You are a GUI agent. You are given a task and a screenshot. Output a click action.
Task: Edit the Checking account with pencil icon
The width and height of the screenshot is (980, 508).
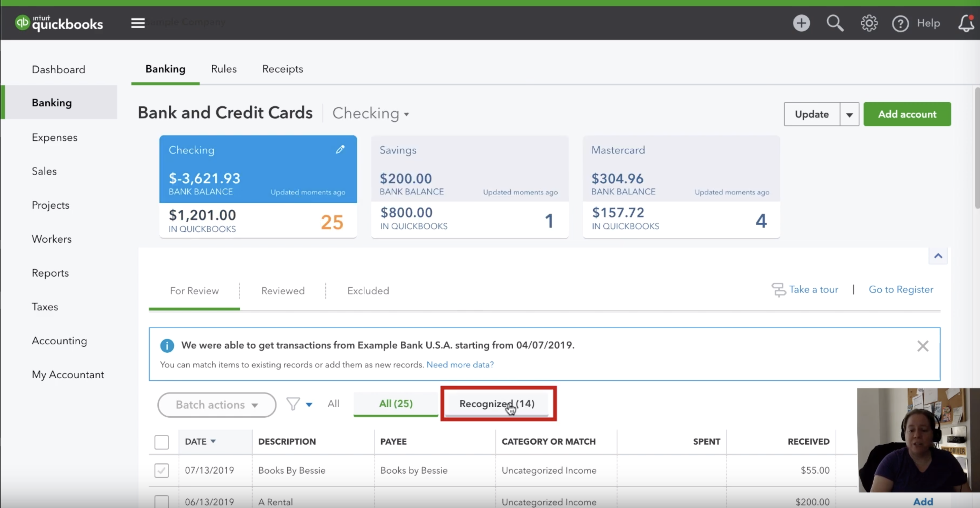340,150
